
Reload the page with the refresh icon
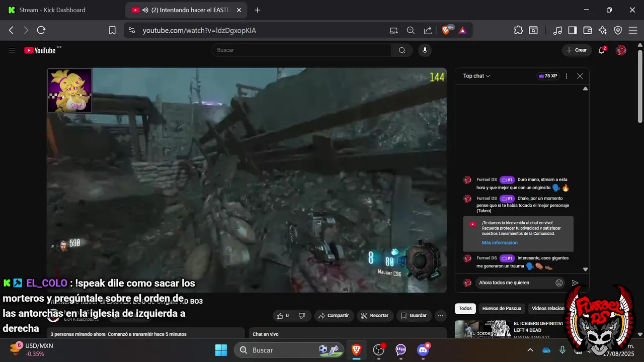point(41,30)
